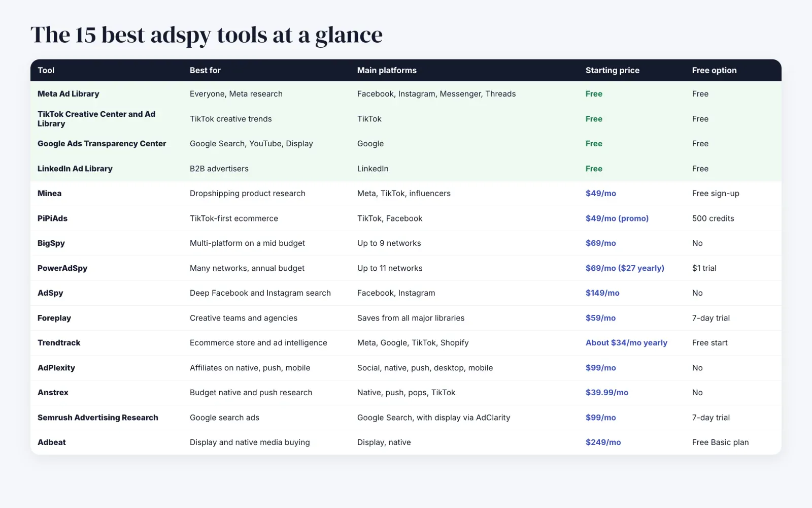The height and width of the screenshot is (508, 812).
Task: Select '500 credits' free option cell
Action: point(713,218)
